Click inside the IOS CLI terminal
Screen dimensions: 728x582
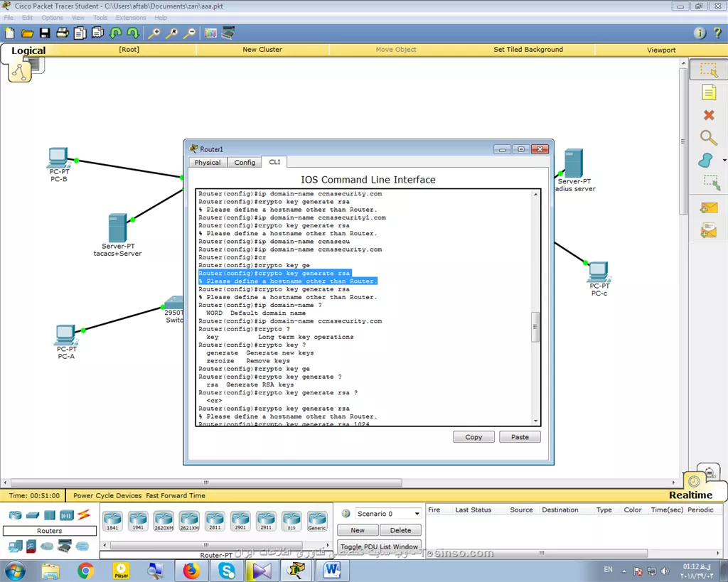point(364,307)
